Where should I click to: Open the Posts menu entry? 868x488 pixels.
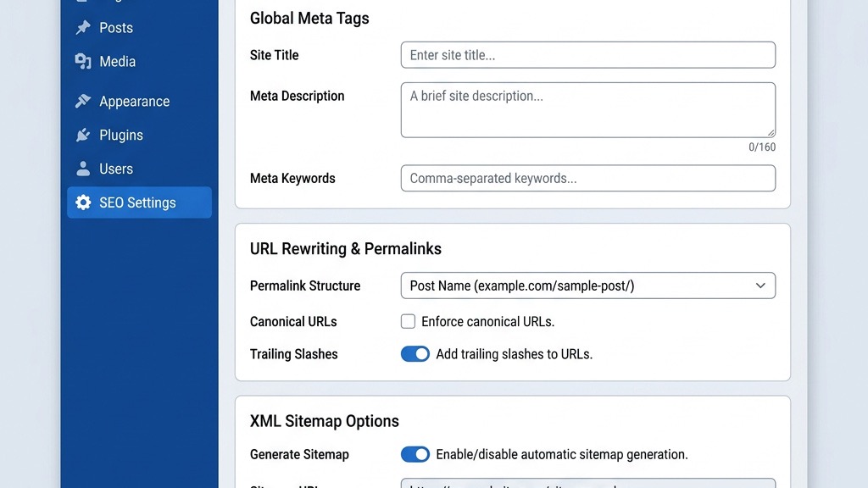(x=115, y=27)
